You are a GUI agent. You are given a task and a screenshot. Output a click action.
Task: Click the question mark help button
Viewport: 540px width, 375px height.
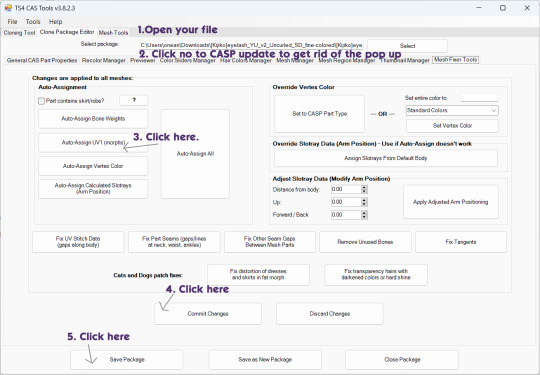[134, 100]
